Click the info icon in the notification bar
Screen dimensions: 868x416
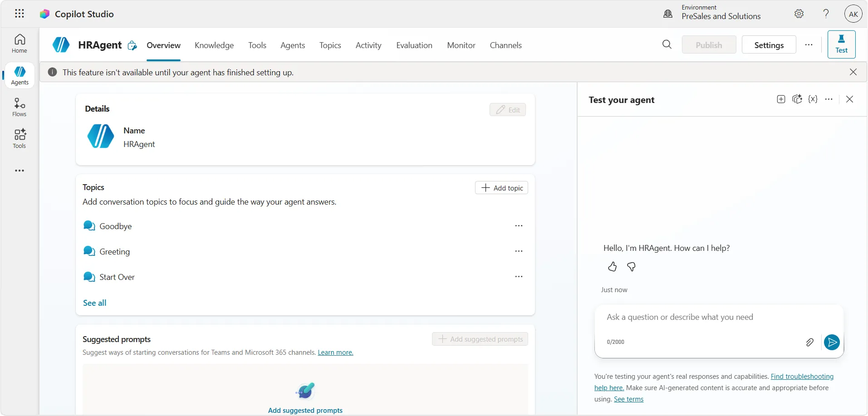coord(53,72)
